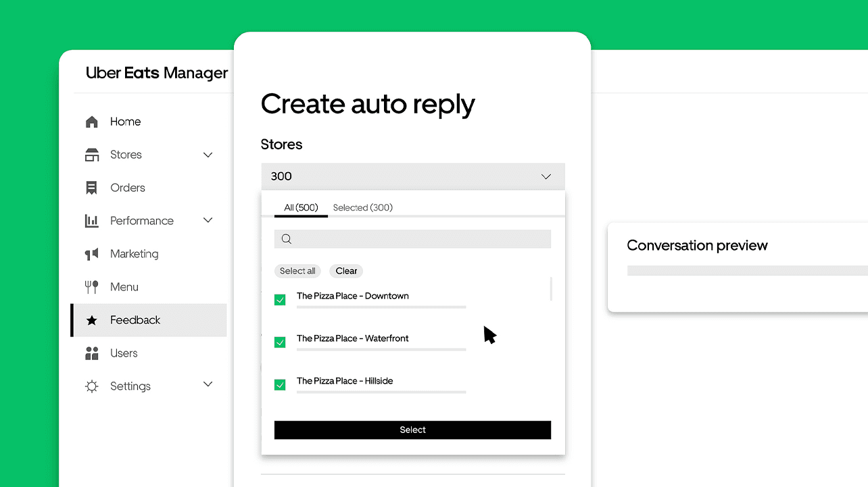The image size is (868, 487).
Task: Open Feedback in the sidebar
Action: tap(149, 320)
